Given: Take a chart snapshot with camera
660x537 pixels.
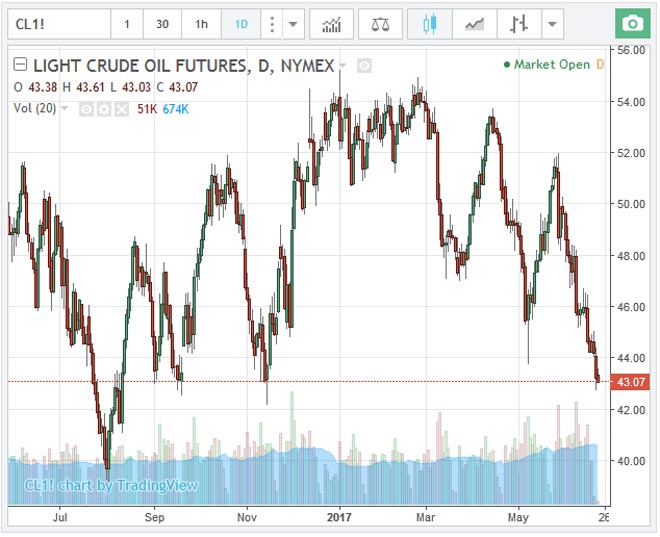Looking at the screenshot, I should coord(631,23).
